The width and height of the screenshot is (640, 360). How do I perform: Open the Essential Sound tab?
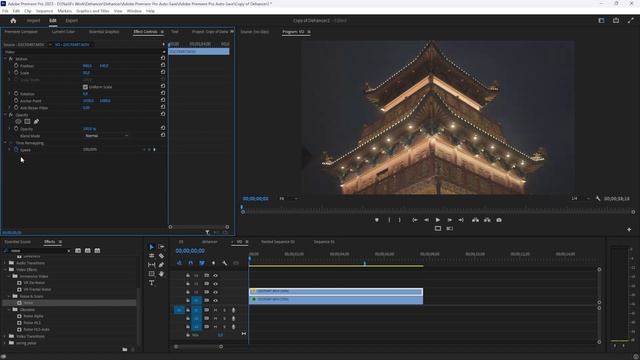tap(18, 242)
